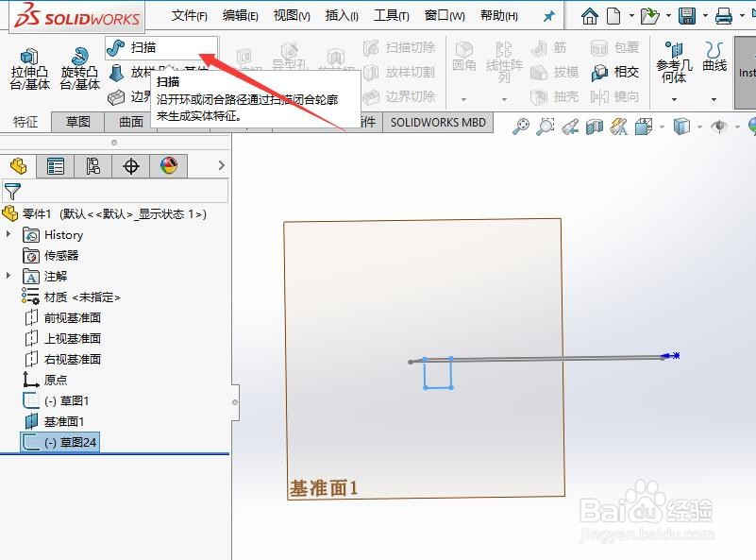The width and height of the screenshot is (756, 560).
Task: Click the Print icon
Action: click(x=724, y=16)
